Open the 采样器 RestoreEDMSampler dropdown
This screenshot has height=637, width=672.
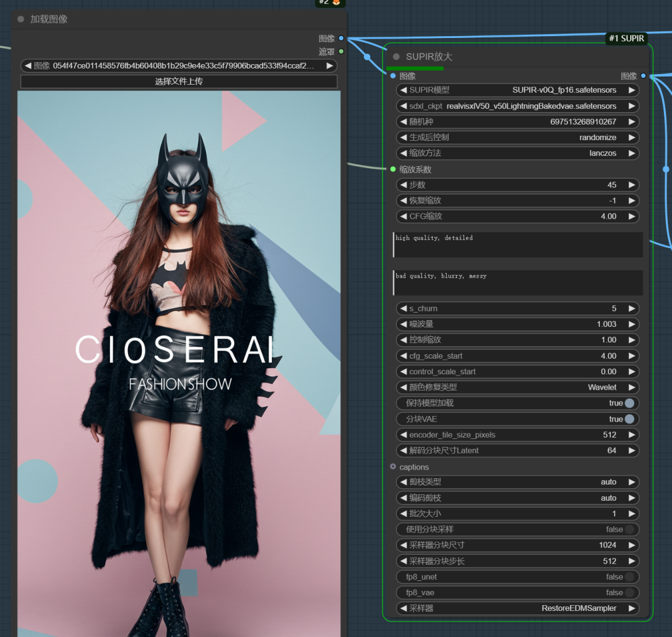point(518,608)
